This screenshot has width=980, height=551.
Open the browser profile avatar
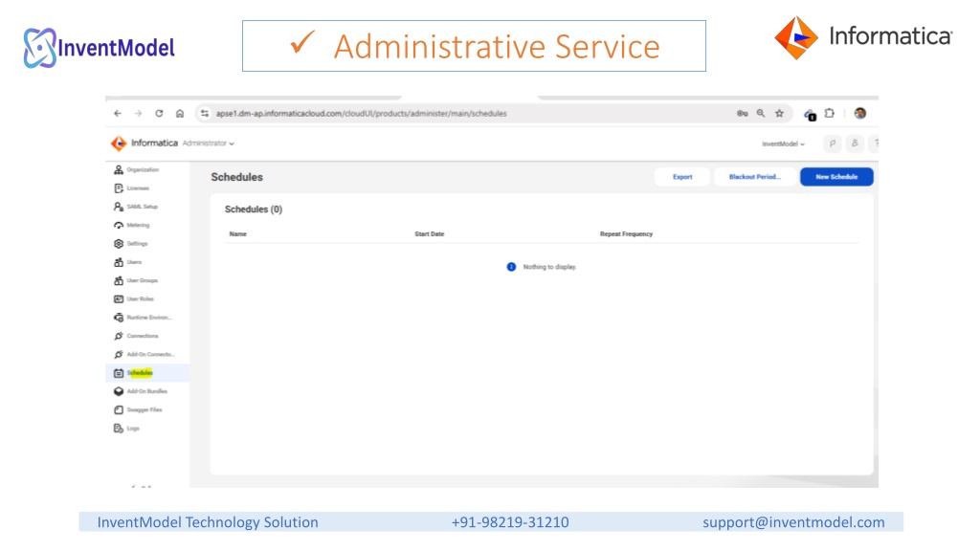pos(860,113)
